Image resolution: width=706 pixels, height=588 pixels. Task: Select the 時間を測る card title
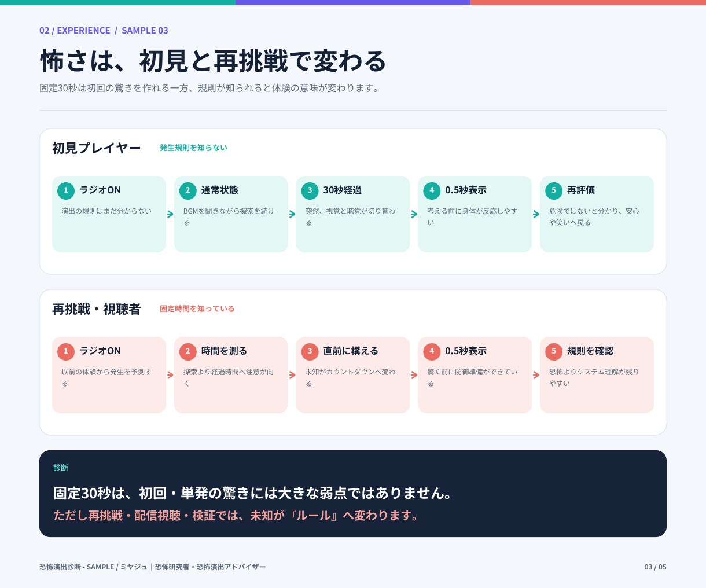pos(225,351)
